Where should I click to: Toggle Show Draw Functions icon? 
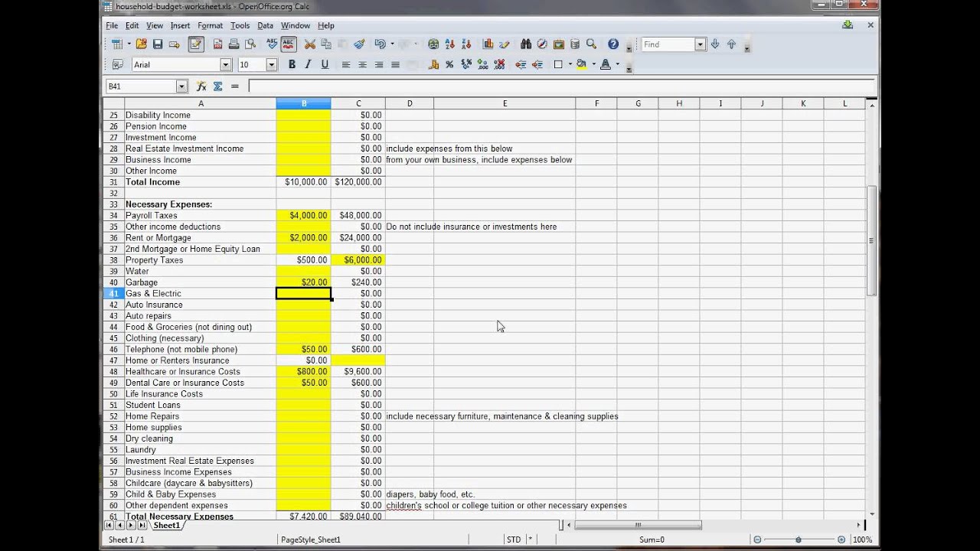point(505,44)
